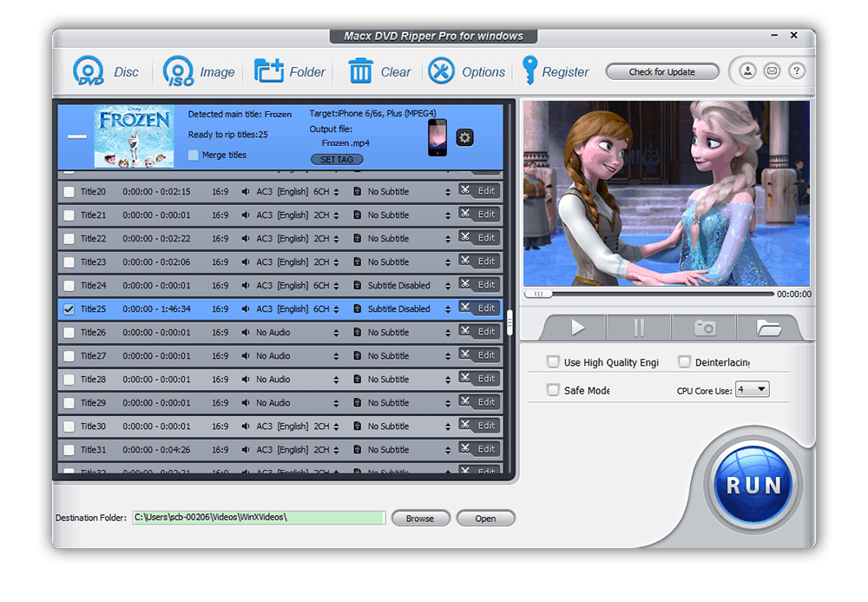868x602 pixels.
Task: Edit Title22 clip
Action: coord(479,238)
